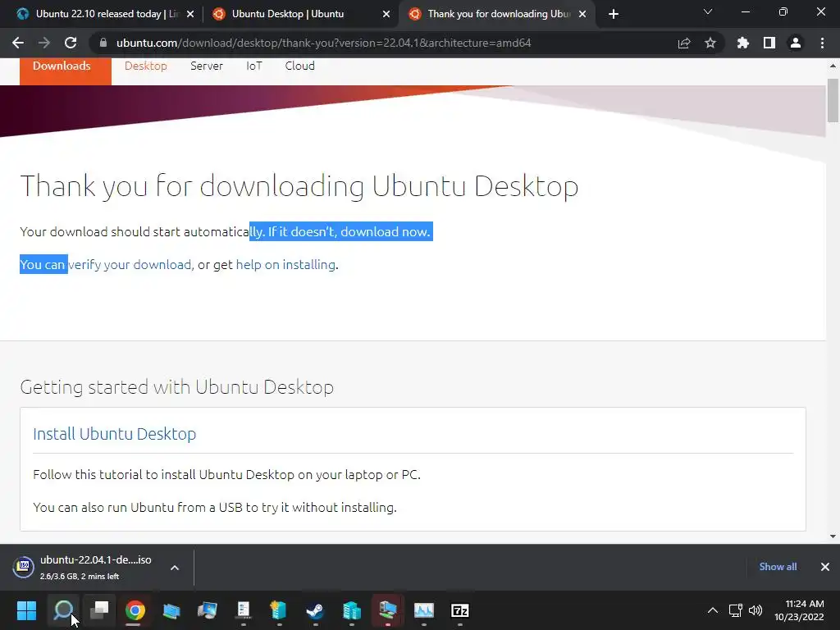The width and height of the screenshot is (840, 630).
Task: Click the page vertical scrollbar thumb
Action: coord(833,101)
